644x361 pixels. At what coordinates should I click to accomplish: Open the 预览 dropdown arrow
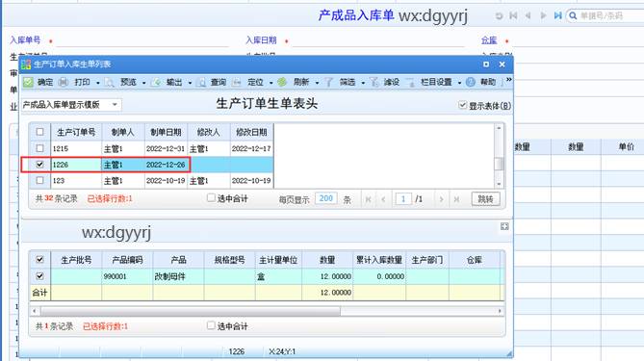143,83
